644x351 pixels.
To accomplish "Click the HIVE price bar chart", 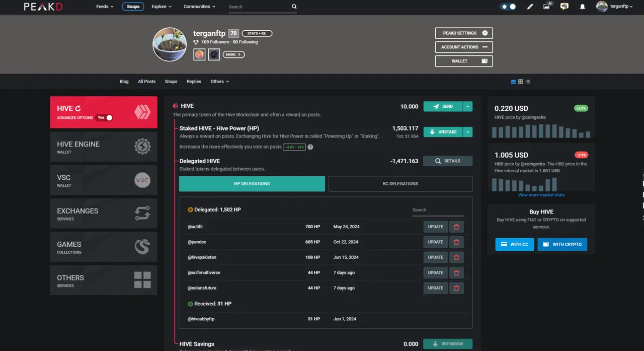I will 541,131.
